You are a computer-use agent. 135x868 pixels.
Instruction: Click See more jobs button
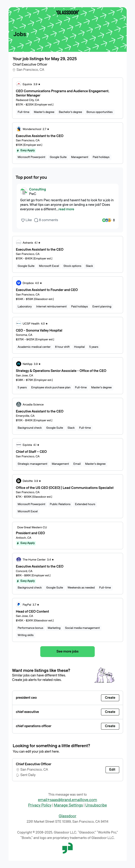[67, 651]
